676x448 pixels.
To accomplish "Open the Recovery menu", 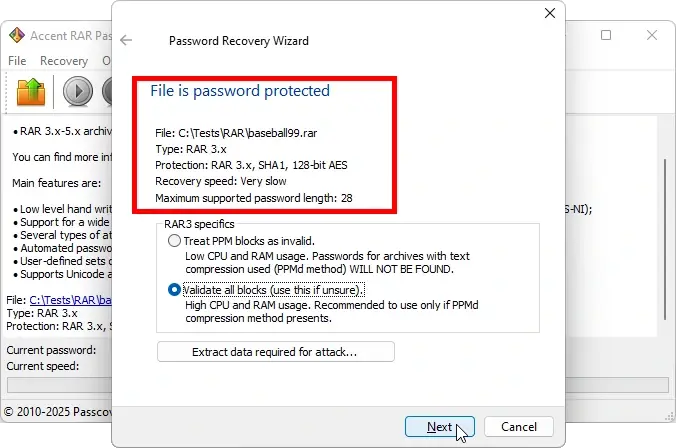I will (64, 61).
